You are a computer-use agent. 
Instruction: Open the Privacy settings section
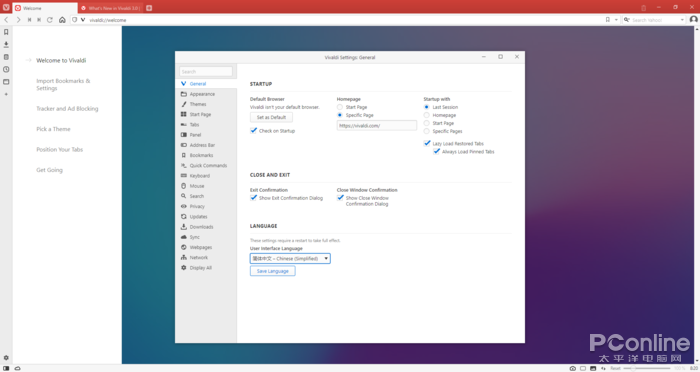coord(197,206)
